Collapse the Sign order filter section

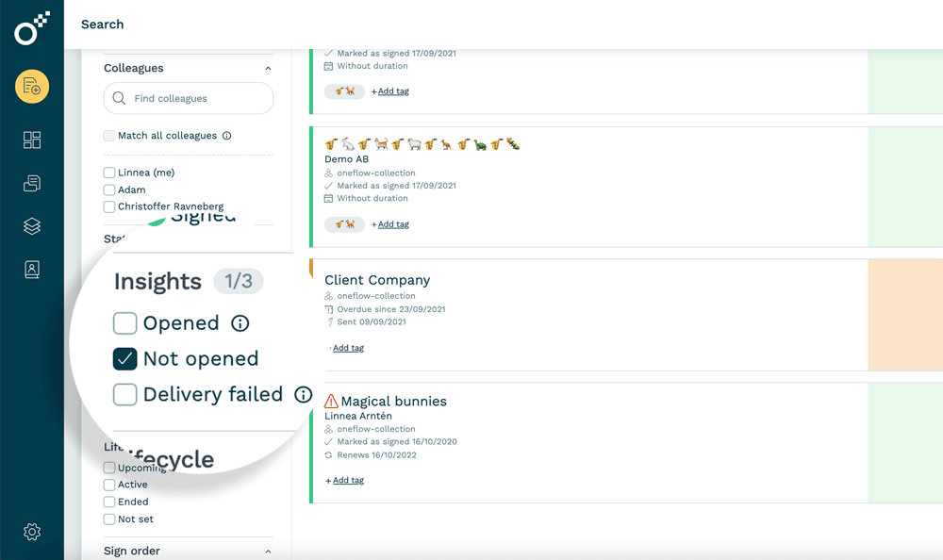[268, 552]
